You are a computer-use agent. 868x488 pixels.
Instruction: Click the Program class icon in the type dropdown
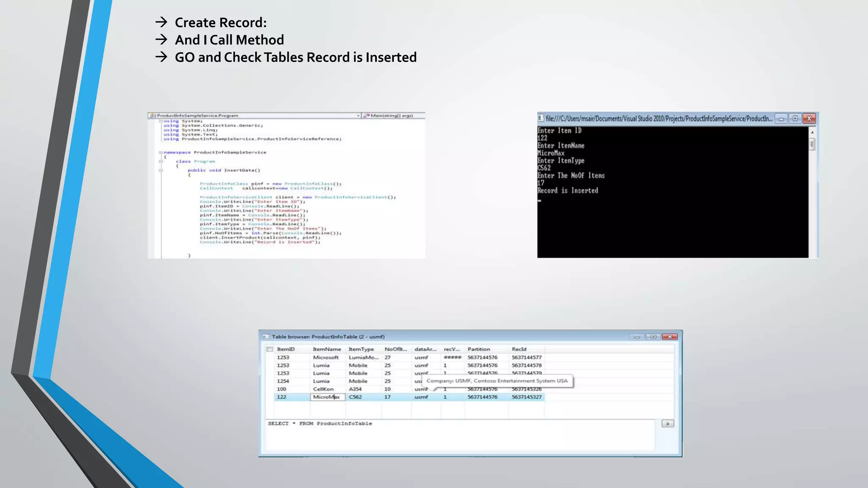click(x=153, y=115)
